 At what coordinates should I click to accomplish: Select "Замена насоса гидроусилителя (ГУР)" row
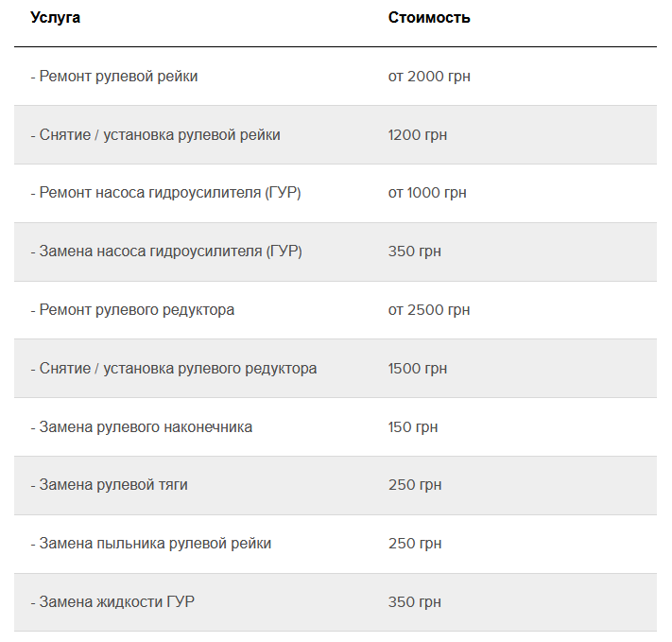[166, 252]
